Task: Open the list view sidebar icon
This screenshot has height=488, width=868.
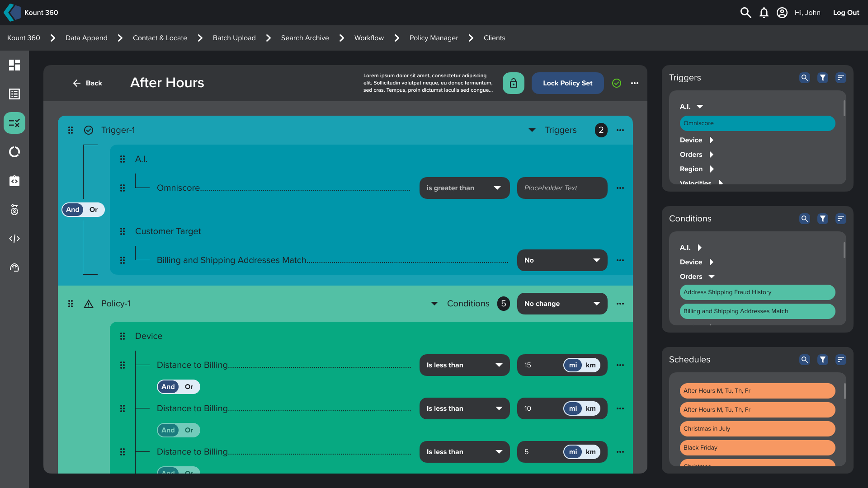Action: pyautogui.click(x=14, y=94)
